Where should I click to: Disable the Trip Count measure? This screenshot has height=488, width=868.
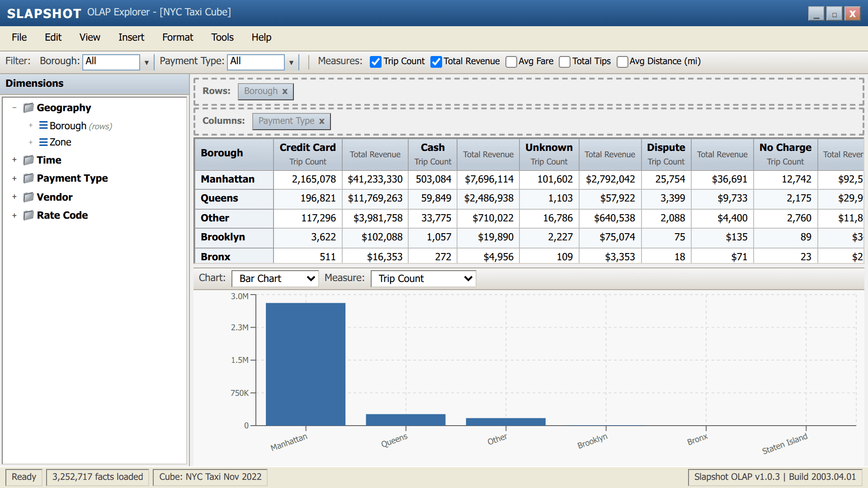375,61
